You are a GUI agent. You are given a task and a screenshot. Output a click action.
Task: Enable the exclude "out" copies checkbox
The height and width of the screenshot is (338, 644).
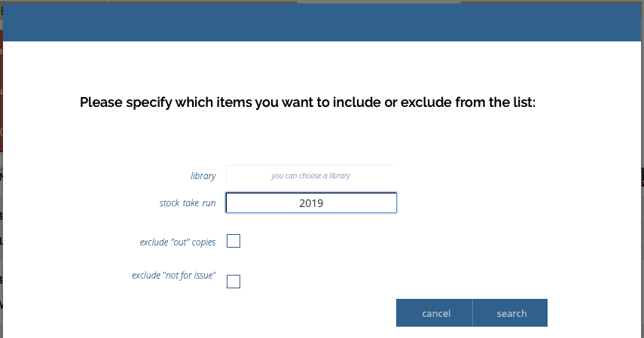tap(233, 241)
